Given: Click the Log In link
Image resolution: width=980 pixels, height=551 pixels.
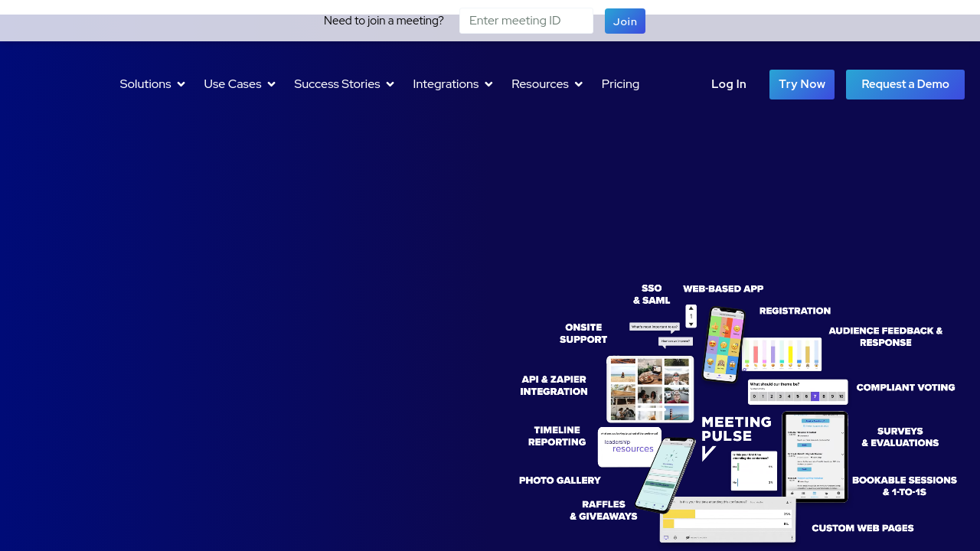Looking at the screenshot, I should 728,84.
